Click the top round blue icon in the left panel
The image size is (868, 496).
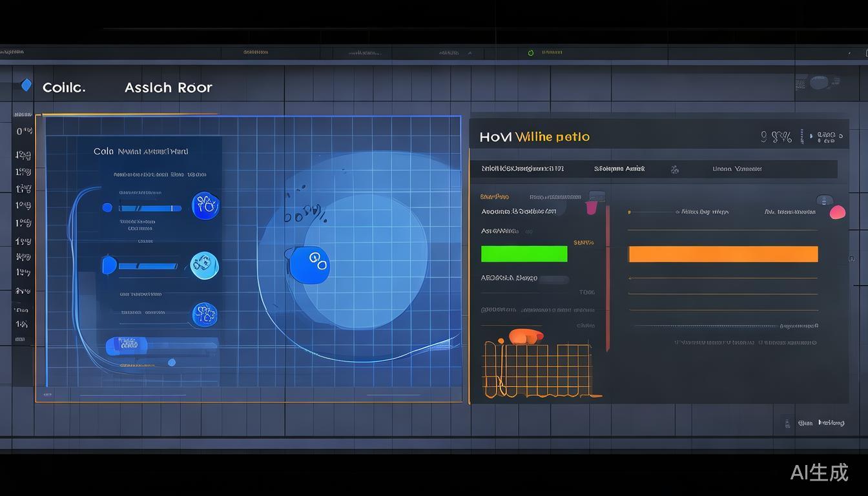205,206
